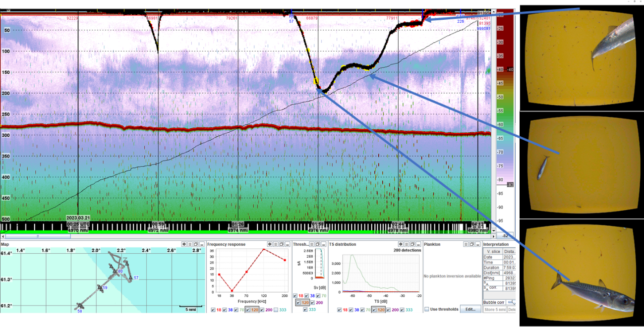The height and width of the screenshot is (327, 644).
Task: Open the Plankton panel menu icon
Action: 466,244
